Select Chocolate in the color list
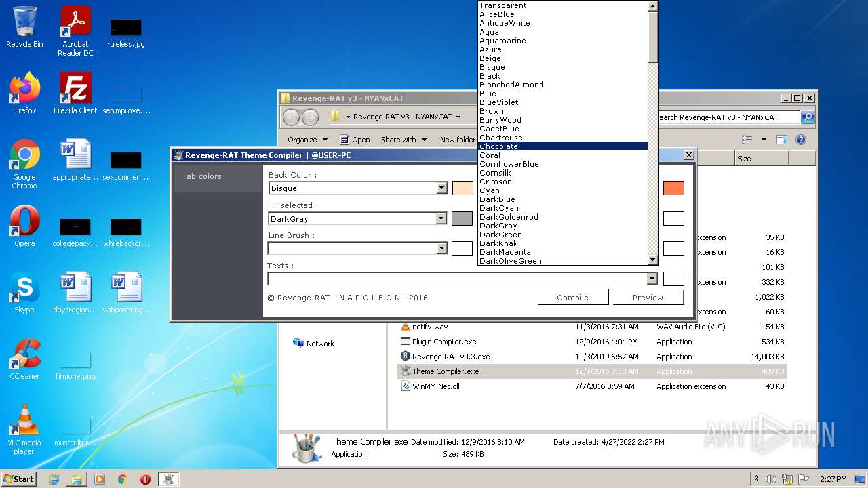 pyautogui.click(x=563, y=146)
